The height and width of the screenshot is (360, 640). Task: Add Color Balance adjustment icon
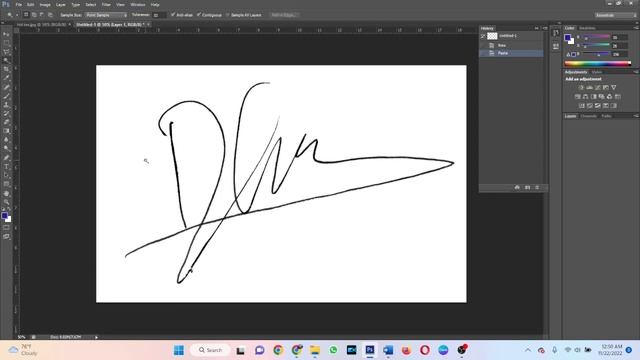[x=585, y=97]
